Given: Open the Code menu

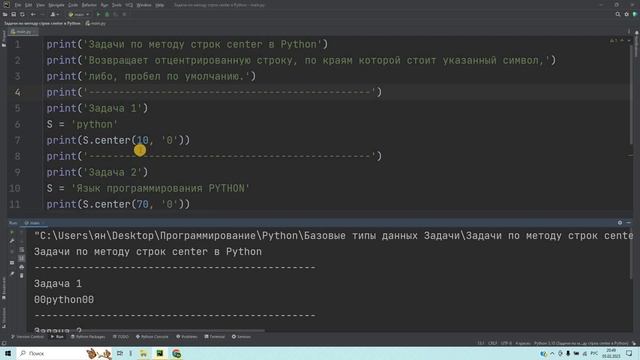Looking at the screenshot, I should (73, 5).
